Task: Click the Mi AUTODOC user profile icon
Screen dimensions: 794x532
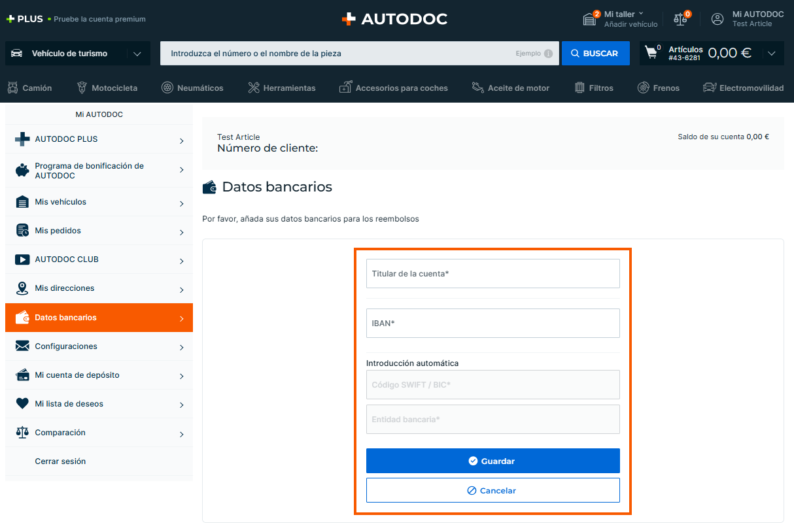Action: [717, 19]
